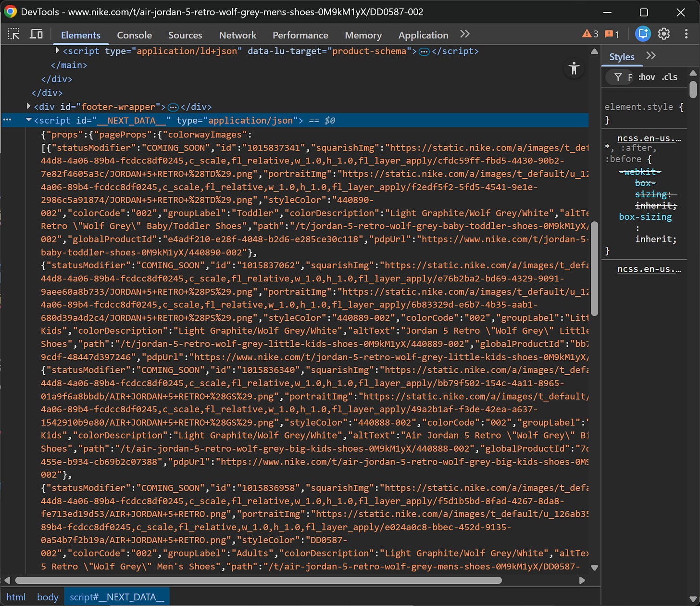Toggle element classes with .cls button

click(669, 76)
